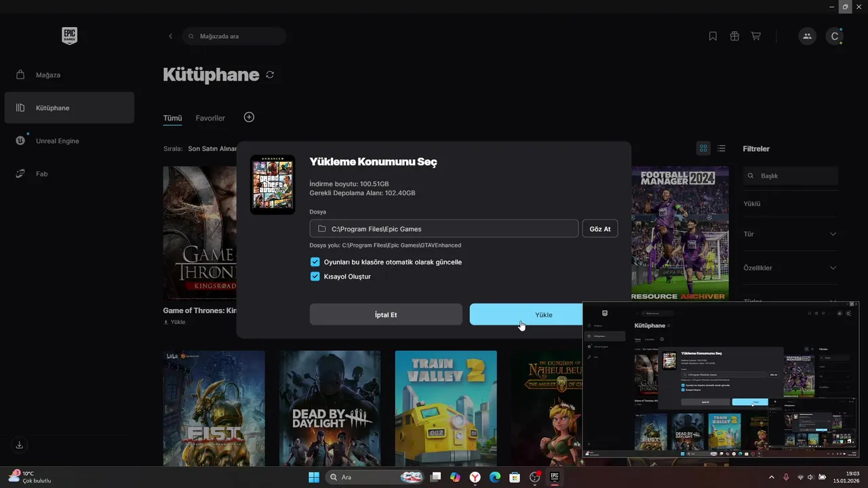Click Yükle under Game of Thrones
Image resolution: width=868 pixels, height=488 pixels.
coord(174,322)
